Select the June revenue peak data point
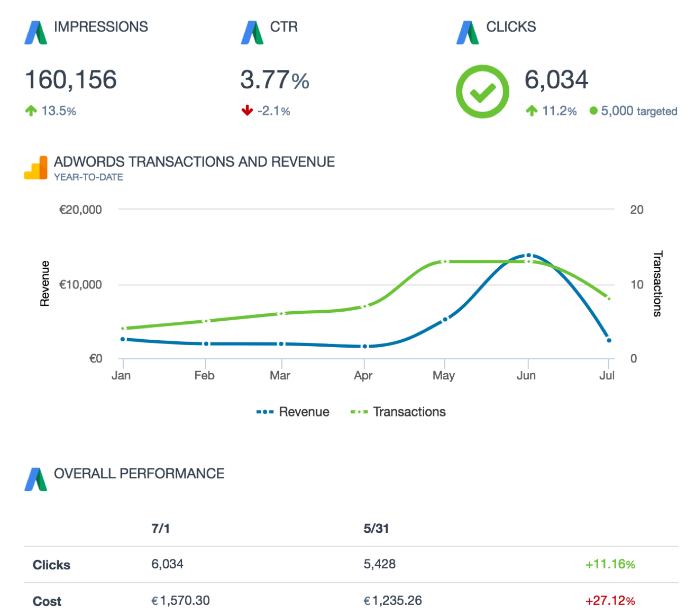The width and height of the screenshot is (695, 616). click(x=528, y=256)
